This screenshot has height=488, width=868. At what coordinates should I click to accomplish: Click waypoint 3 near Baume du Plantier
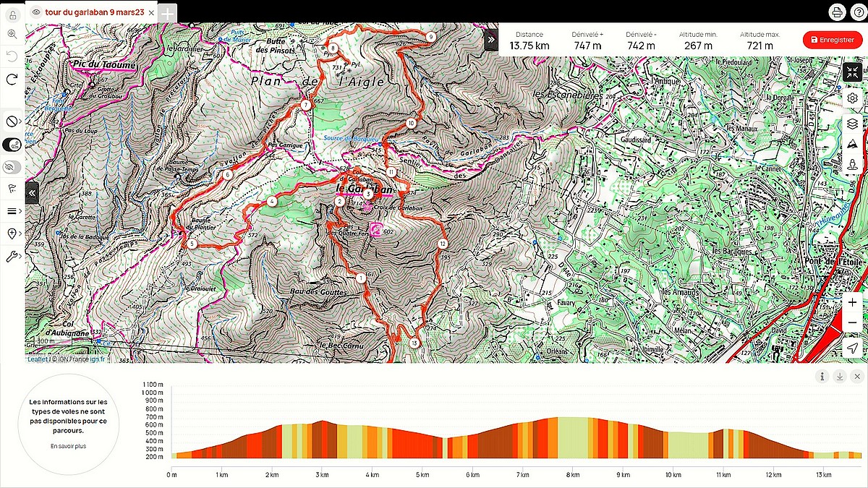[192, 244]
